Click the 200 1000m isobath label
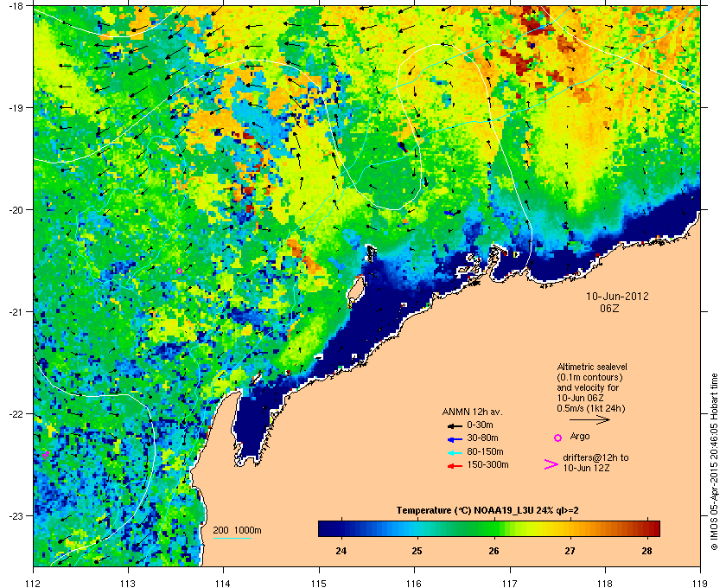 (x=237, y=531)
